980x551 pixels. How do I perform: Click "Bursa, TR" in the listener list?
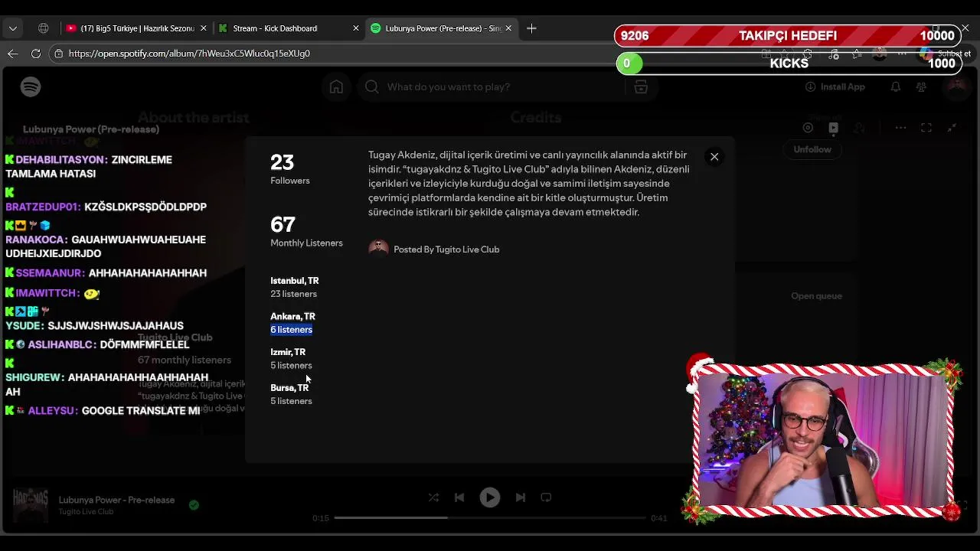tap(289, 388)
